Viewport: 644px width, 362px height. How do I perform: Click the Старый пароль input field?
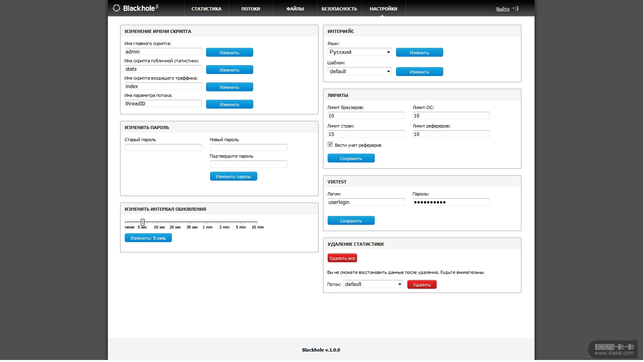[163, 148]
